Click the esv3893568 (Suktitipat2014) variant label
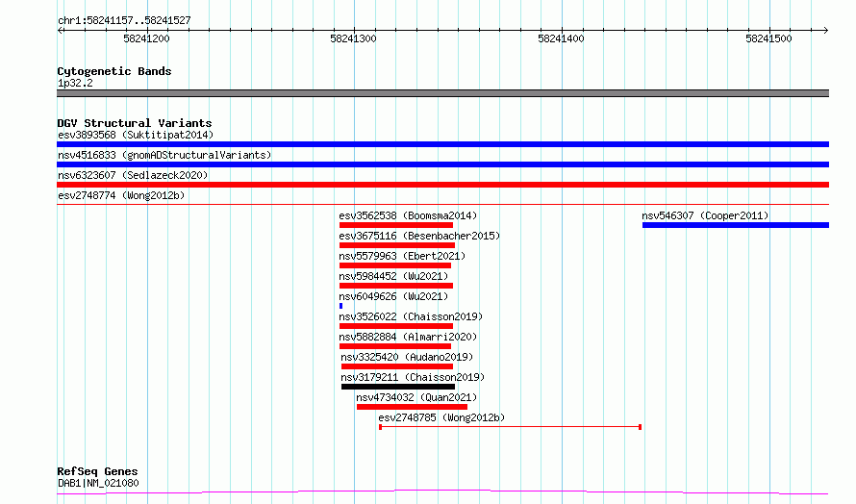Viewport: 856px width, 504px height. 136,135
